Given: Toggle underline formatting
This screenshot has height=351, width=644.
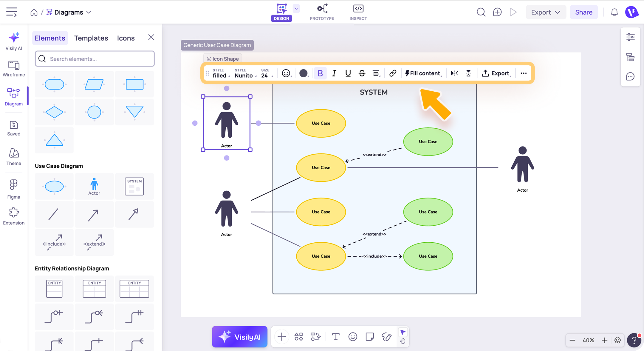Looking at the screenshot, I should (x=348, y=73).
